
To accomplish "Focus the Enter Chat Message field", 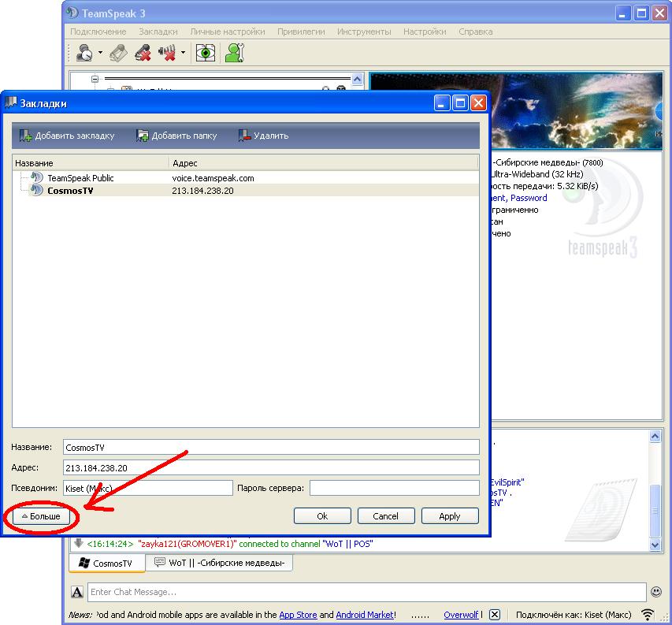I will click(367, 592).
